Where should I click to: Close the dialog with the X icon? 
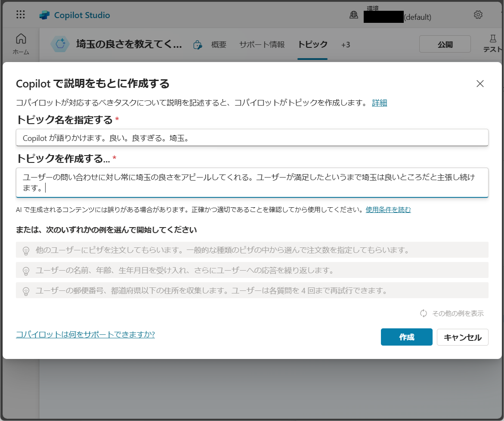pos(480,84)
